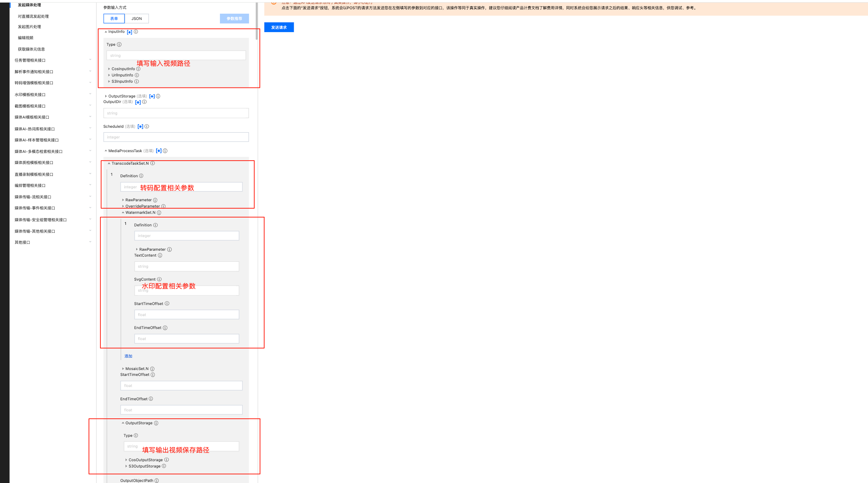Open 获取媒体元信息 in the sidebar
868x483 pixels.
click(x=31, y=49)
